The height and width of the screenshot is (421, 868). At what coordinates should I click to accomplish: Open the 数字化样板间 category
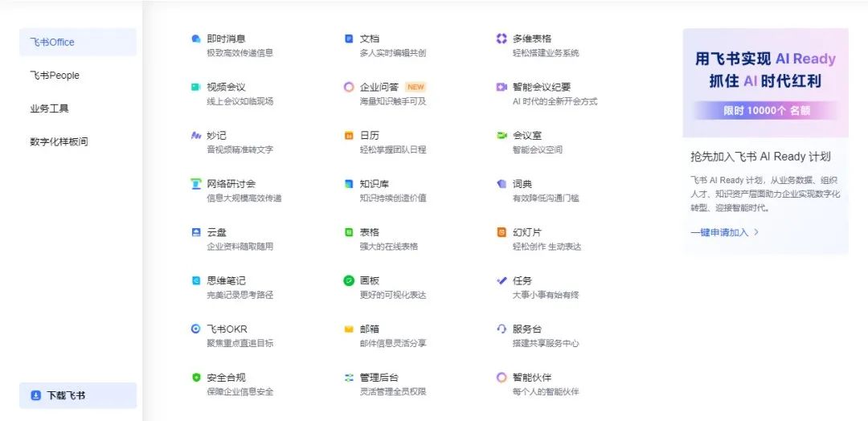[59, 141]
